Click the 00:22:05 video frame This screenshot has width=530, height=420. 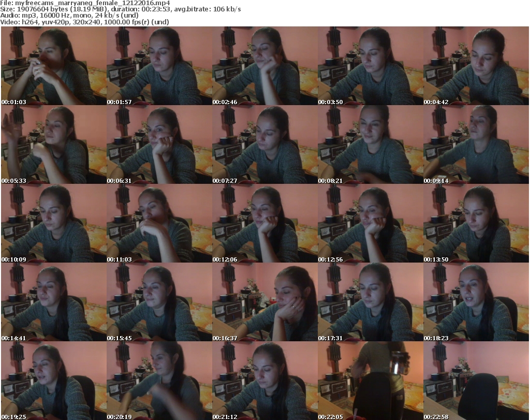tap(371, 381)
